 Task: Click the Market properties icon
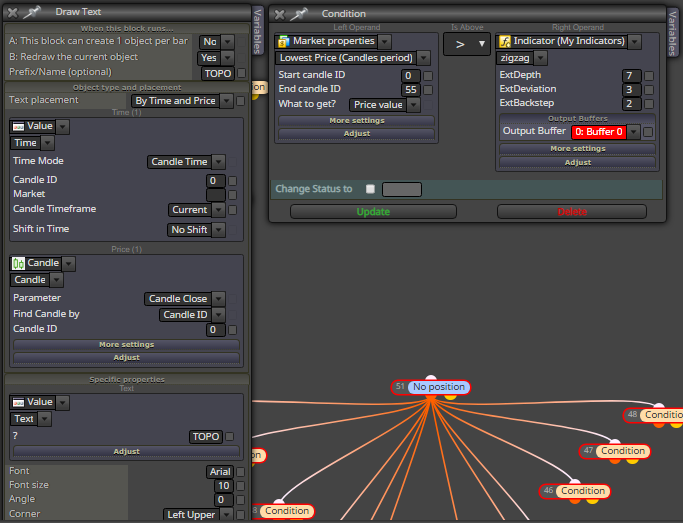coord(284,41)
